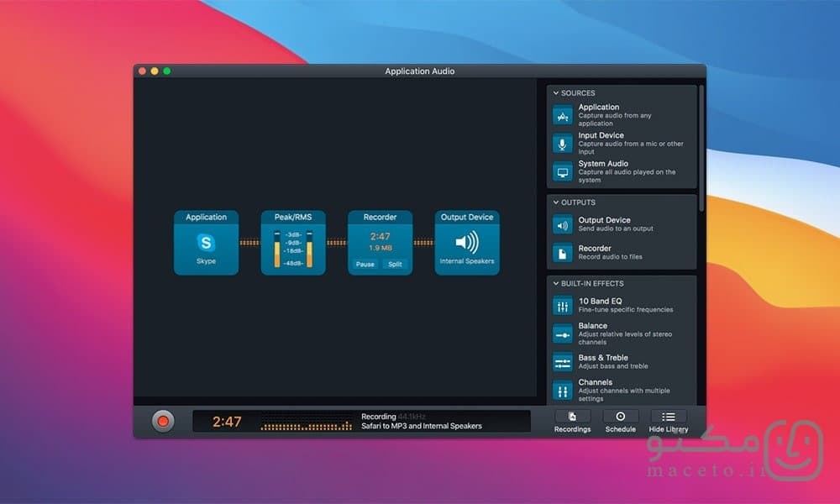Click 'Internal Speakers' text in Output Device block
Screen dimensions: 840x504
pyautogui.click(x=467, y=261)
